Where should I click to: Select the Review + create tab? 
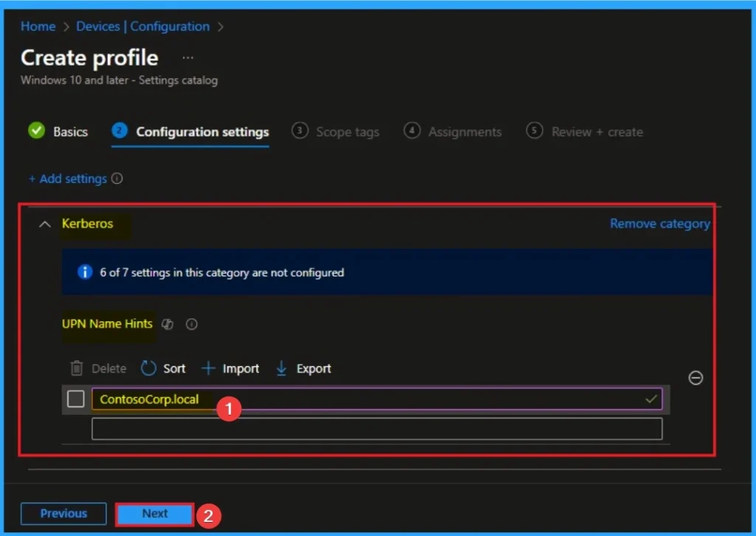597,132
